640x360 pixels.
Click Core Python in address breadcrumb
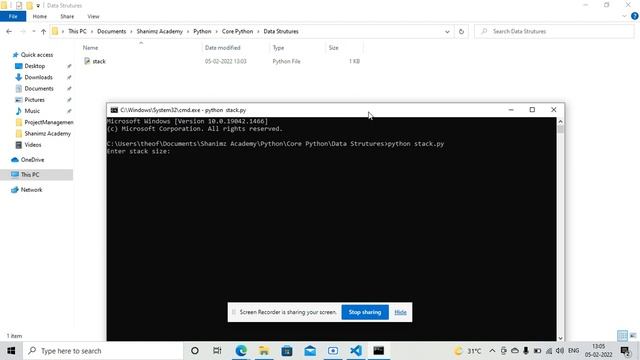click(x=238, y=31)
